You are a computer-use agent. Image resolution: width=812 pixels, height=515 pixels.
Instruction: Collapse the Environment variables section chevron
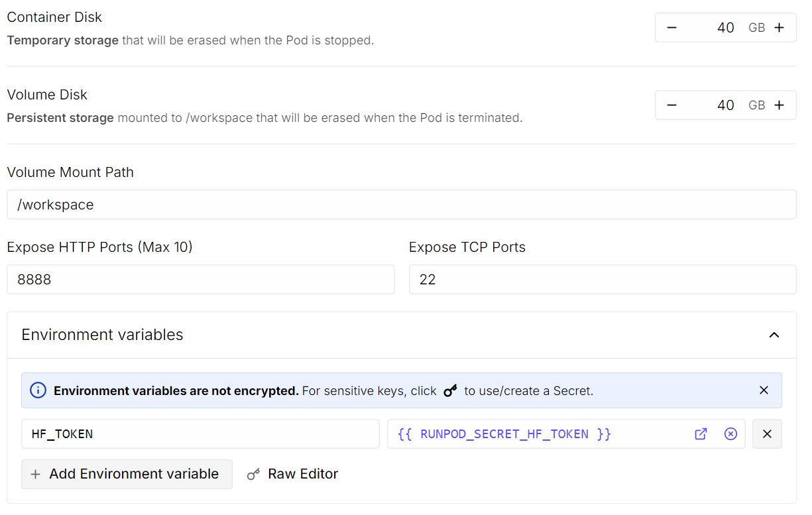(774, 335)
